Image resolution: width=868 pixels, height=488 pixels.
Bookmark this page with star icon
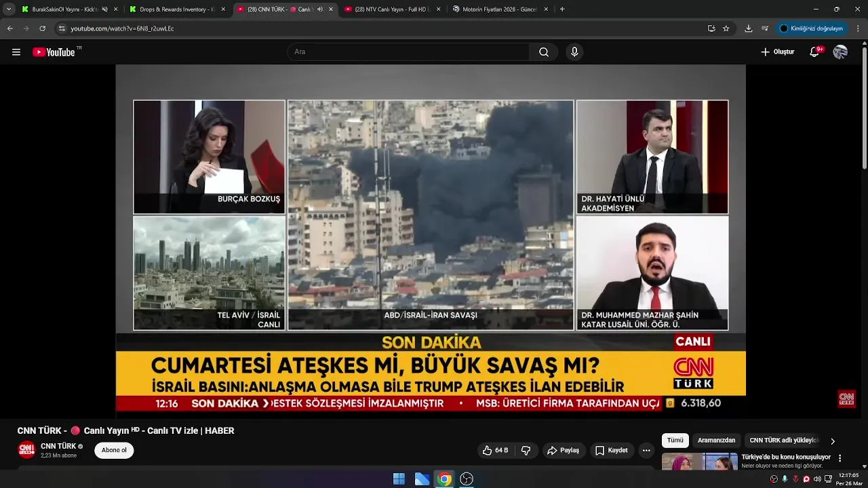pos(726,28)
